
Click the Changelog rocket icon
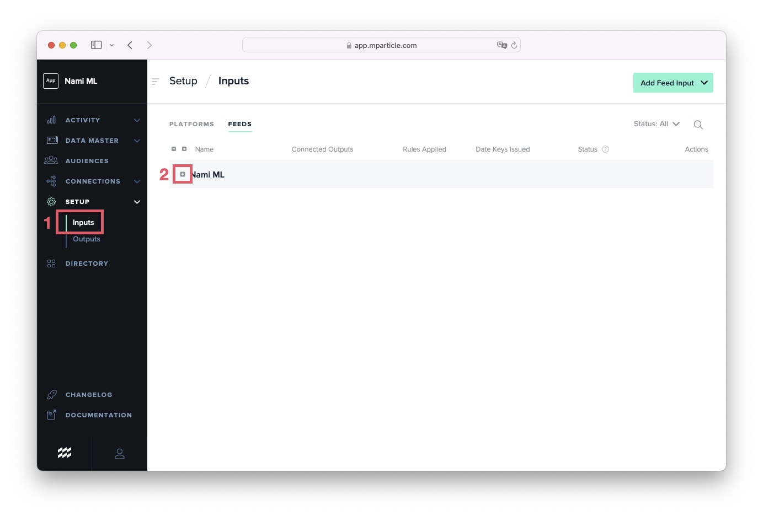[52, 395]
